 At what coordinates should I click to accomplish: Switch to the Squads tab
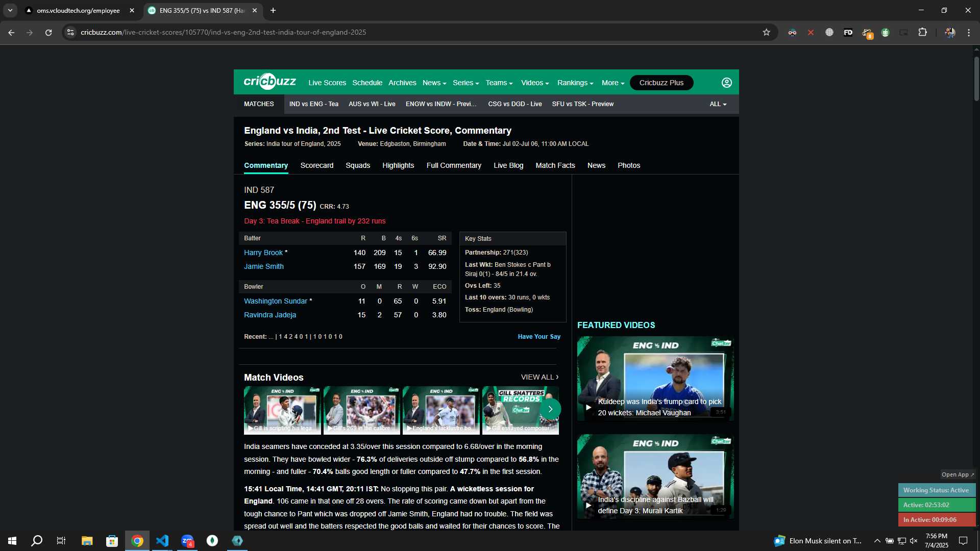click(358, 165)
